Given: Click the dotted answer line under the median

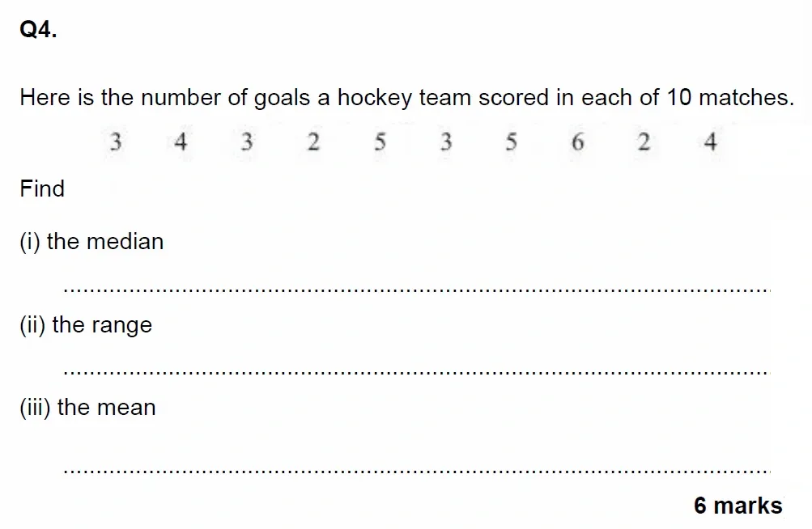Looking at the screenshot, I should point(416,290).
